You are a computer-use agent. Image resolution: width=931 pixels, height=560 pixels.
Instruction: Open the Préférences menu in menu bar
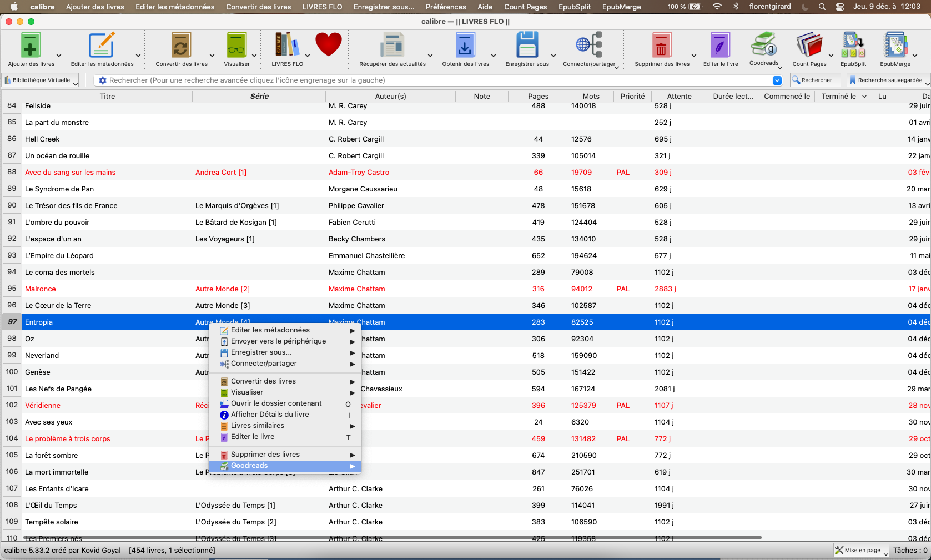click(446, 7)
